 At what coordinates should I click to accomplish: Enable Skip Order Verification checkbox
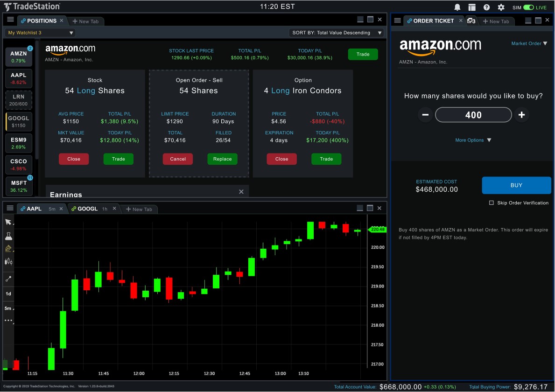(x=491, y=203)
